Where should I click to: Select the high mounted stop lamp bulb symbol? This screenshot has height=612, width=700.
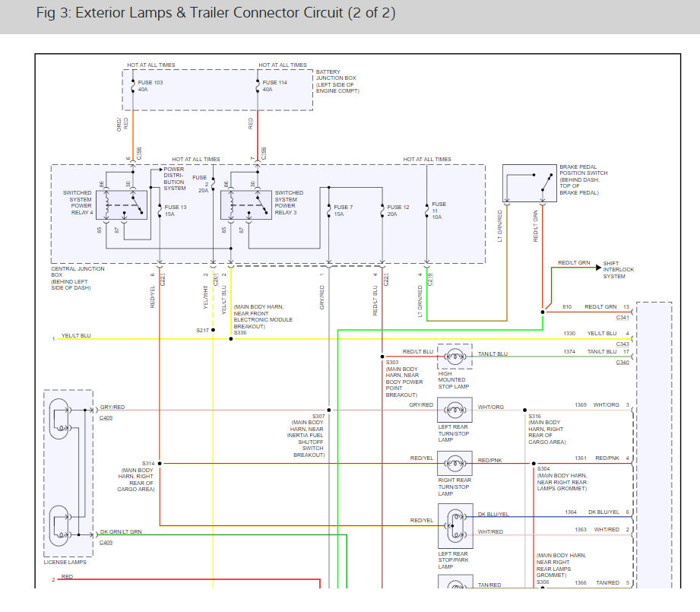(455, 357)
